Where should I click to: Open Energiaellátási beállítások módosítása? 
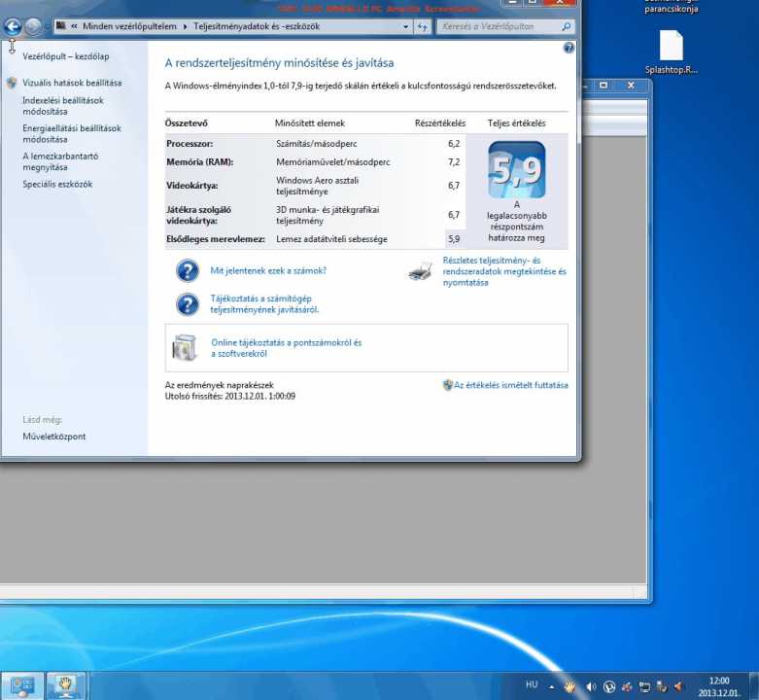(72, 133)
